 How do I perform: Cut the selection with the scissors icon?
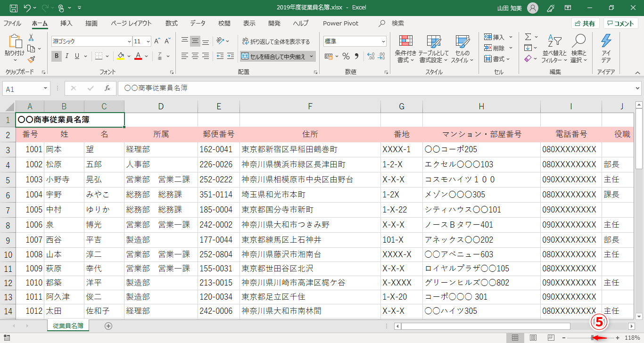[31, 38]
